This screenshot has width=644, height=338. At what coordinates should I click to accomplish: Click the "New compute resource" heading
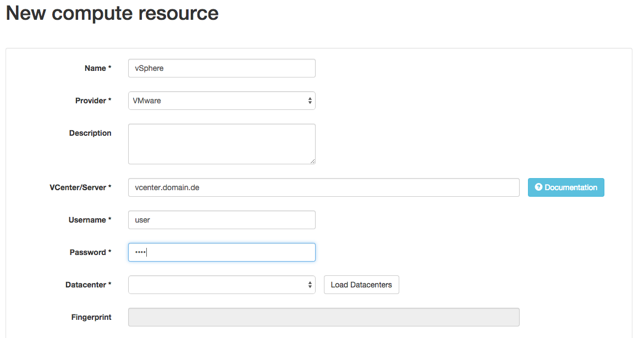[x=112, y=13]
